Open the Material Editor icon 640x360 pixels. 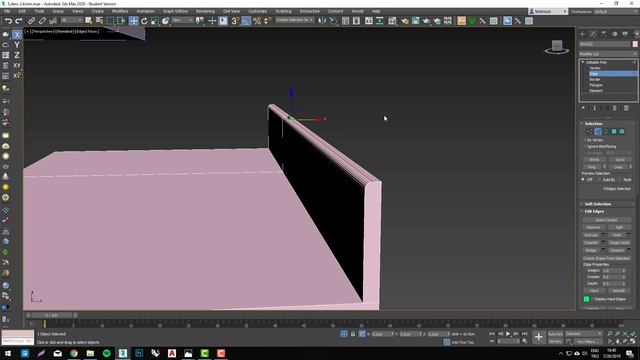coord(392,20)
